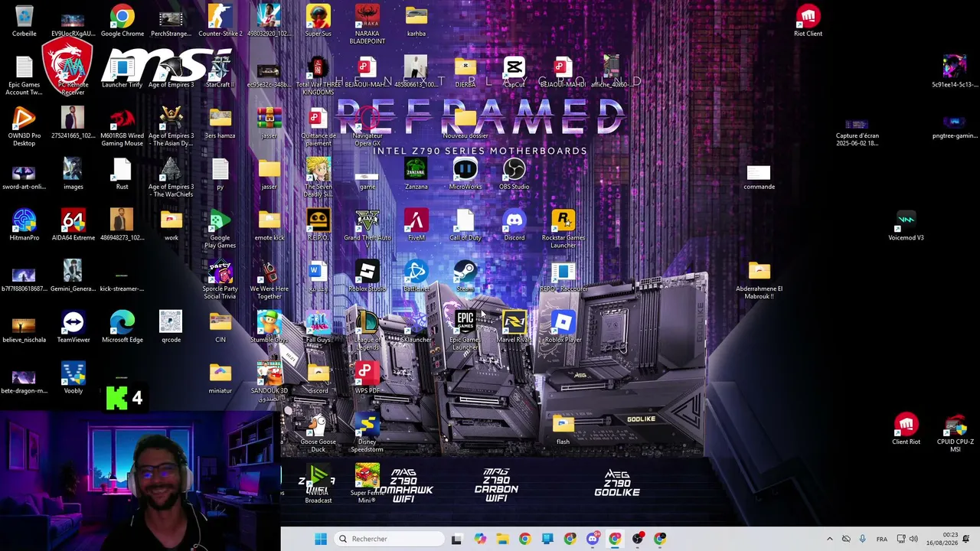980x551 pixels.
Task: Select the Fall Guys shortcut
Action: [x=318, y=328]
